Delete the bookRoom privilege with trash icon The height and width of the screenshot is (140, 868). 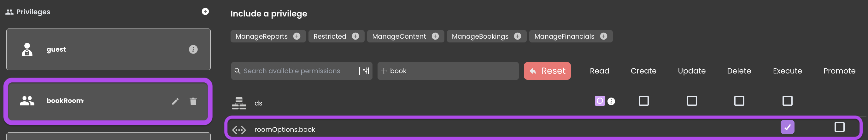193,101
